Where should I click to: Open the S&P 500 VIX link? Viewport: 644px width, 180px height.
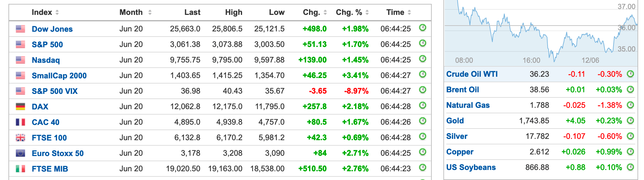coord(55,91)
